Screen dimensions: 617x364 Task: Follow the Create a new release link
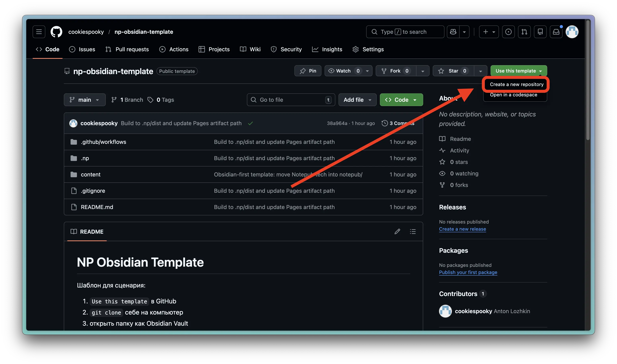(x=462, y=229)
